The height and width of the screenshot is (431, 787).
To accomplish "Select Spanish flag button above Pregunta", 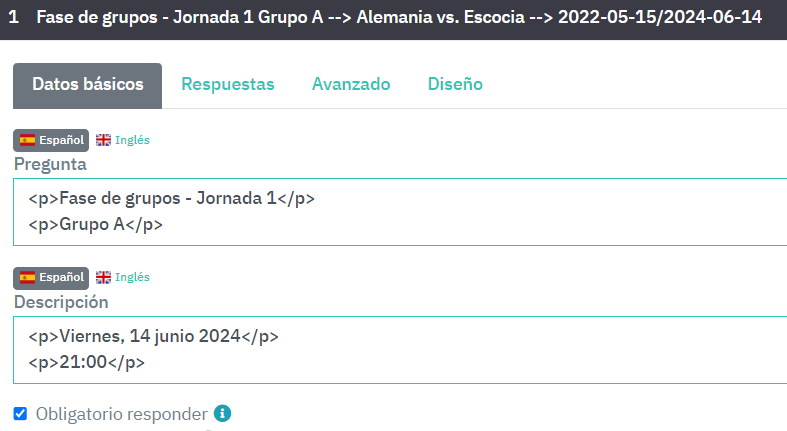I will click(51, 140).
